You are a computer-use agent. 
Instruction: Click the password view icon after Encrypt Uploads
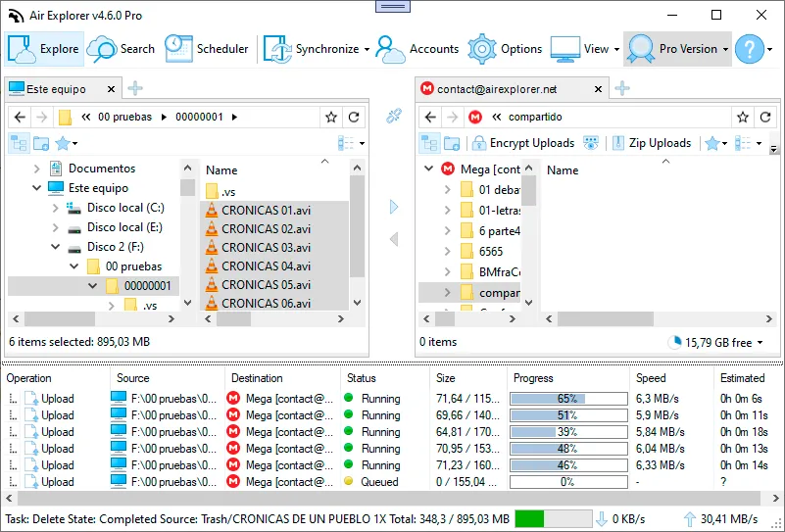pos(591,144)
